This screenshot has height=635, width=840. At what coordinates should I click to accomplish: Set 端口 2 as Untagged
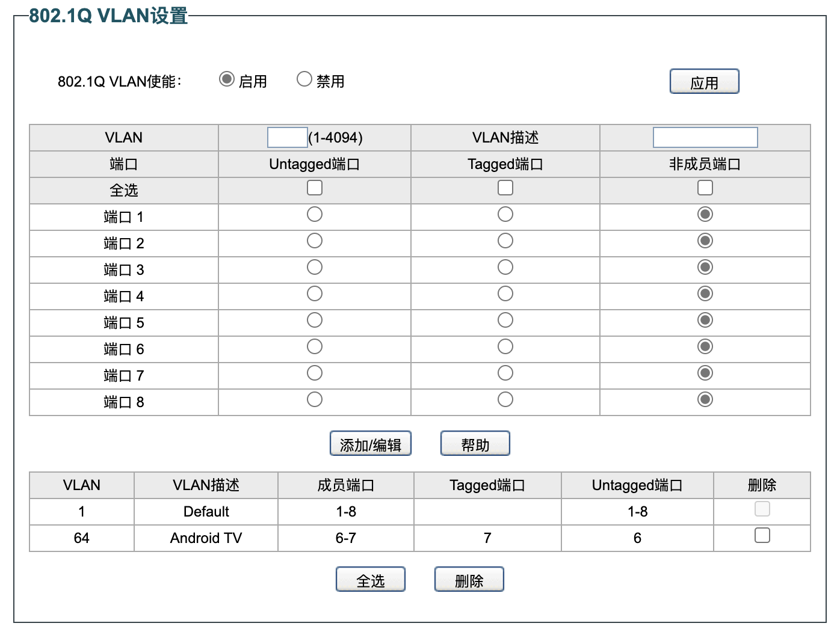tap(315, 241)
